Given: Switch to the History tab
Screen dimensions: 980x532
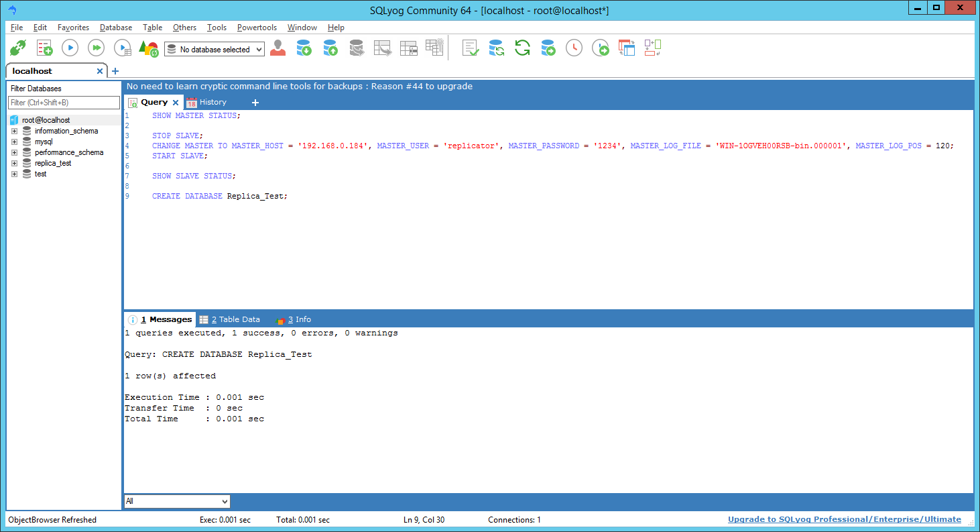Looking at the screenshot, I should point(207,102).
